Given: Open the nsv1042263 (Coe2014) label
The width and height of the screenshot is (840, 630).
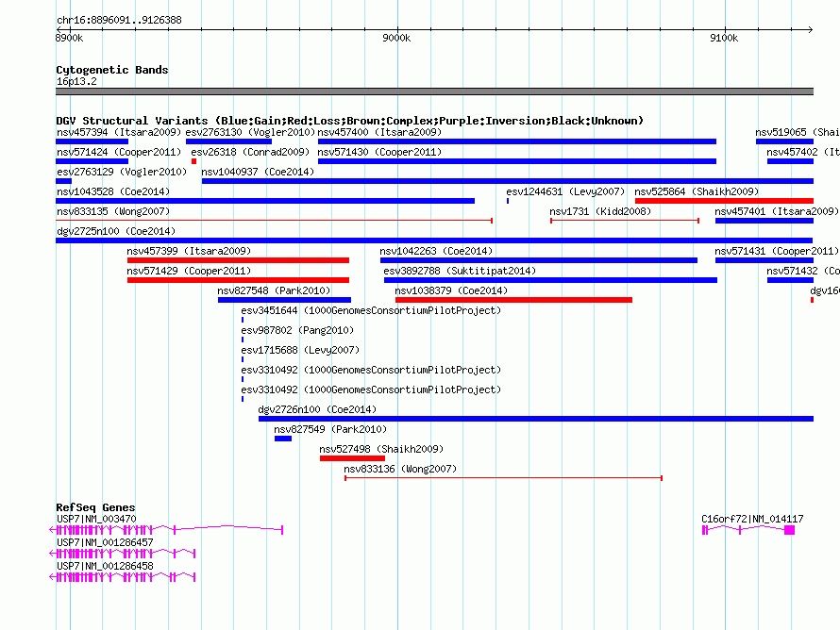Looking at the screenshot, I should click(436, 251).
